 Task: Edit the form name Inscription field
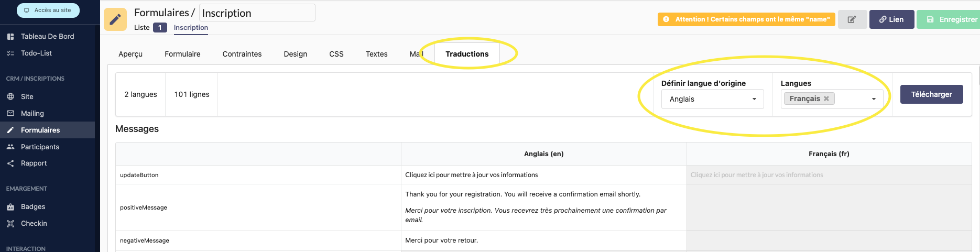[257, 13]
